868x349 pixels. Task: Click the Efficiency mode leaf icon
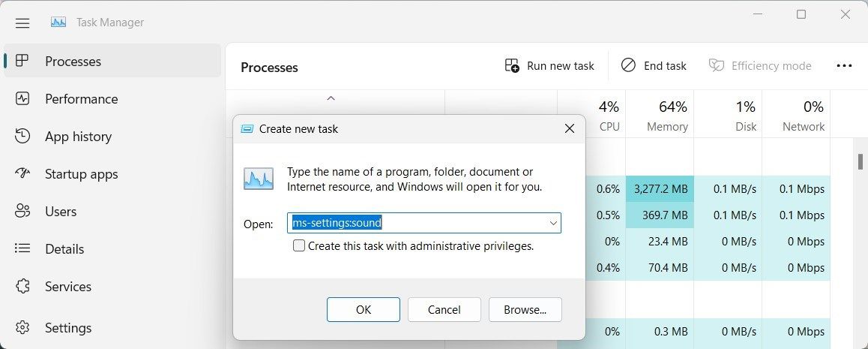point(717,65)
